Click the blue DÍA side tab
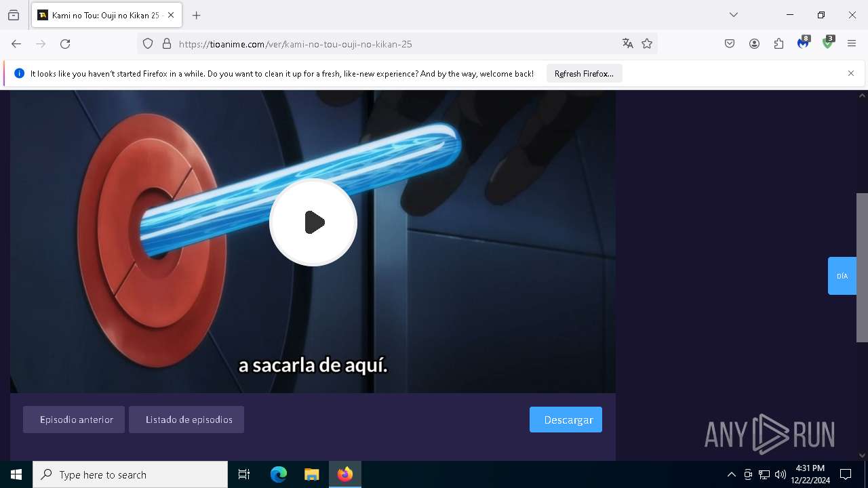 coord(842,276)
